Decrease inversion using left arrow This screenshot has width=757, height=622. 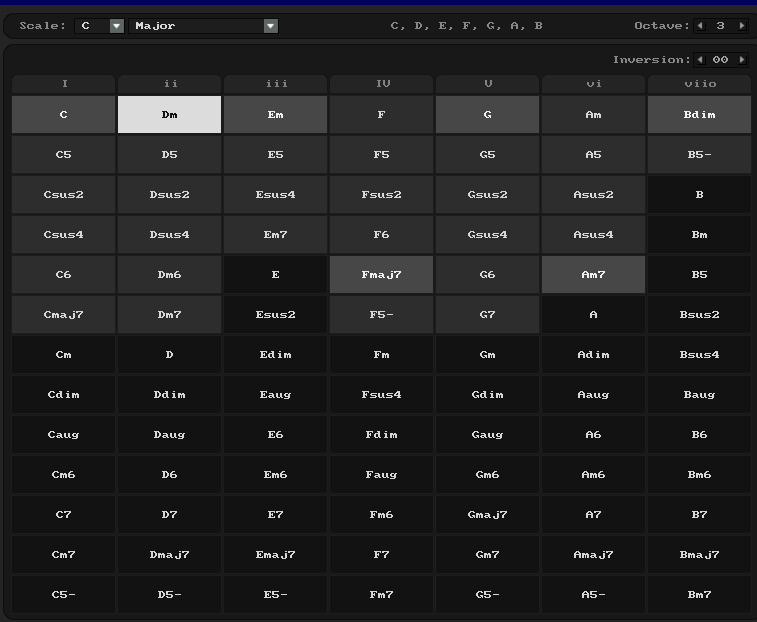click(x=700, y=60)
